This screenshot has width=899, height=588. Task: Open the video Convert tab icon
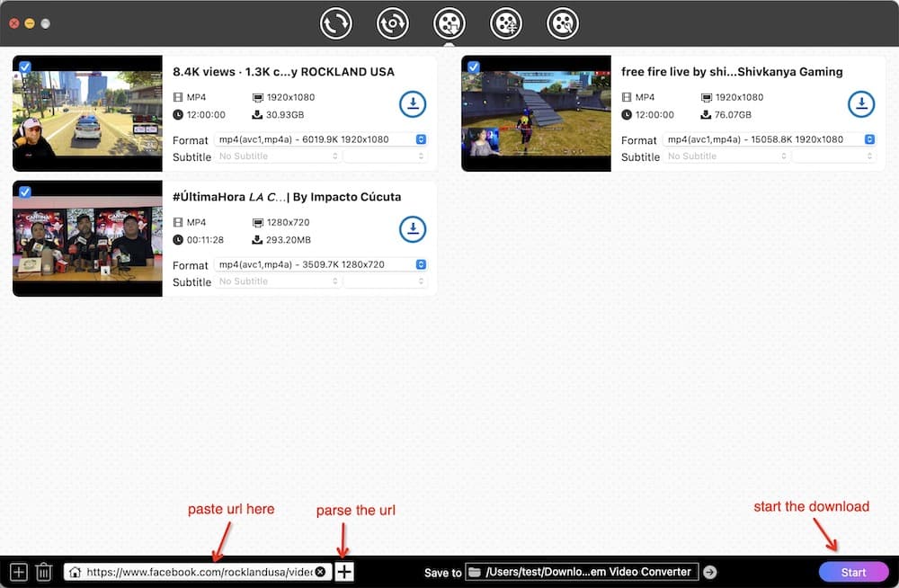(x=336, y=23)
